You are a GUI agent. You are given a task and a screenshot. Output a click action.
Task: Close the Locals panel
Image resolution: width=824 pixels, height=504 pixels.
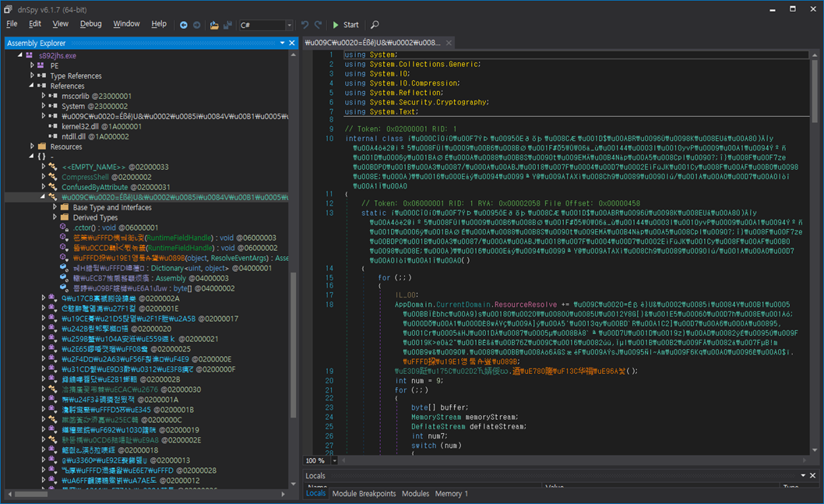tap(814, 475)
